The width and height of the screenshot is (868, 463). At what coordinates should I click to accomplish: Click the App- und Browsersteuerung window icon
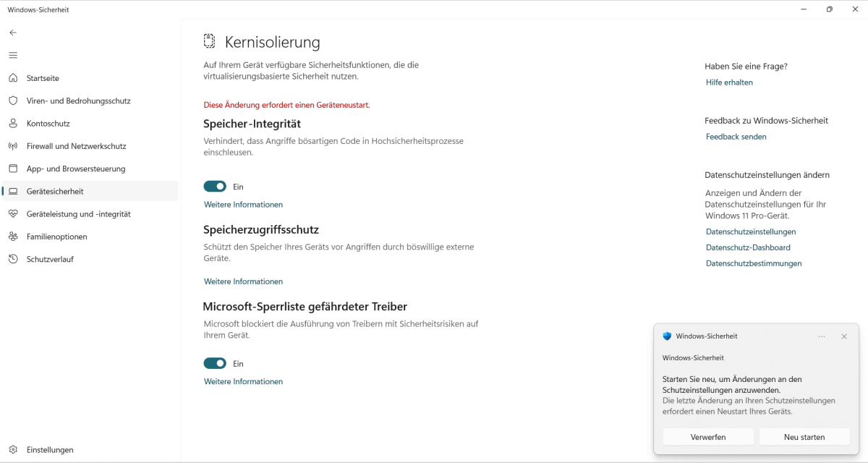pos(13,169)
